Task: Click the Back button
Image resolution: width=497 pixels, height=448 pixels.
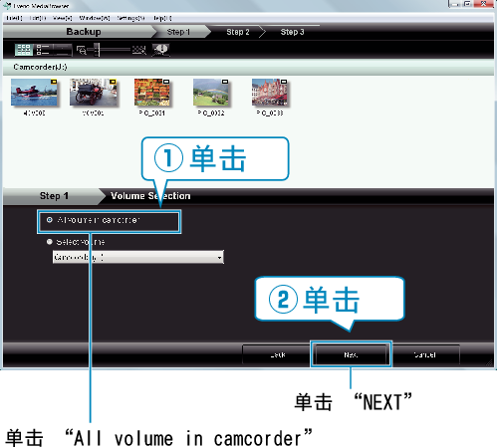Action: tap(278, 354)
